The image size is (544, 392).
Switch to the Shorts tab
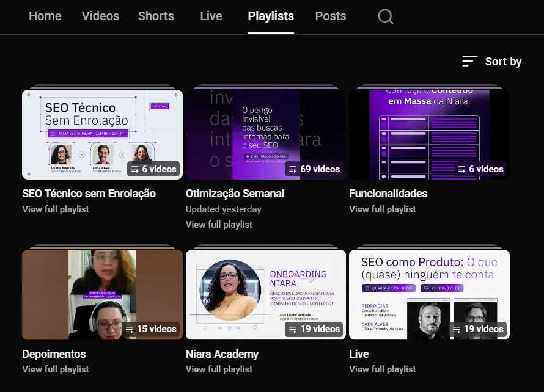(x=156, y=16)
